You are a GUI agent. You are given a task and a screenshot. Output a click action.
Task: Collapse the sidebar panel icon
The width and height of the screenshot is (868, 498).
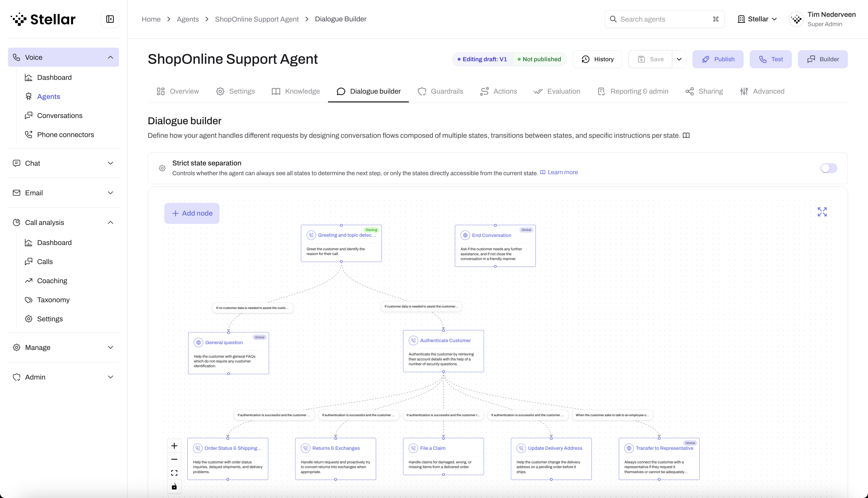click(x=110, y=19)
